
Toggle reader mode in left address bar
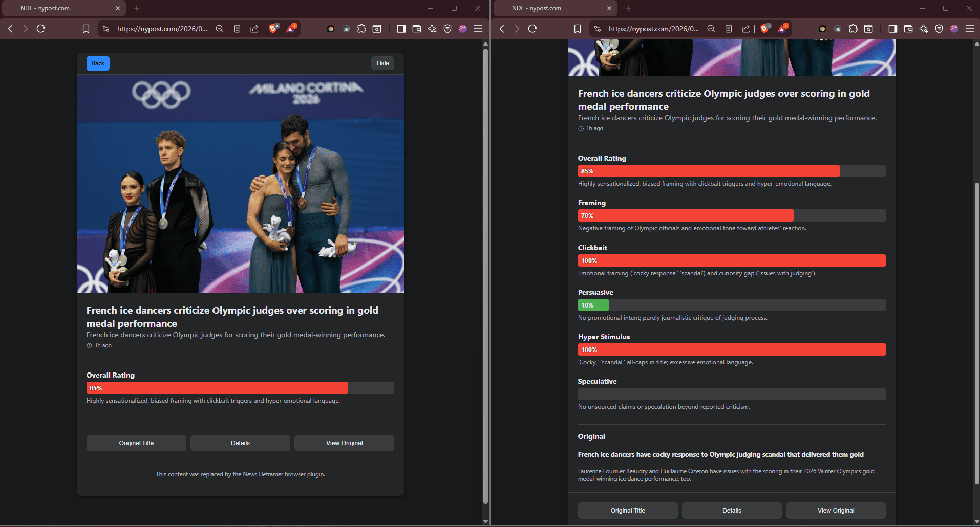pos(237,29)
